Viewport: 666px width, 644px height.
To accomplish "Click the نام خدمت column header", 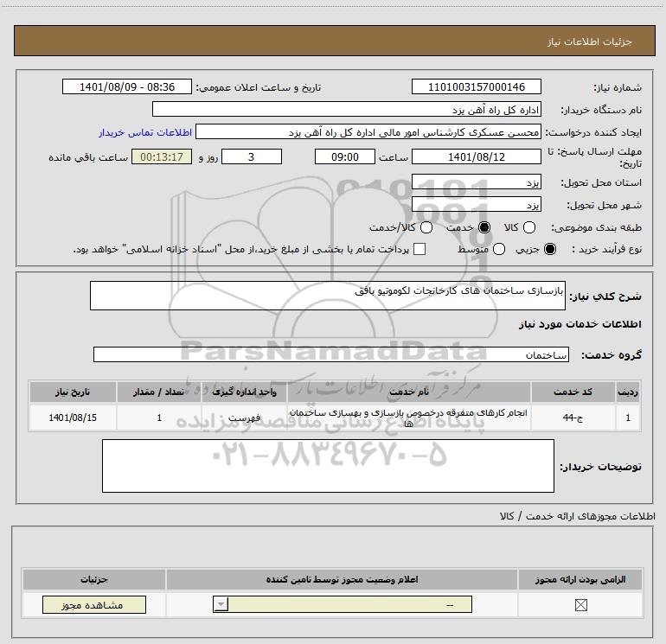I will [409, 392].
